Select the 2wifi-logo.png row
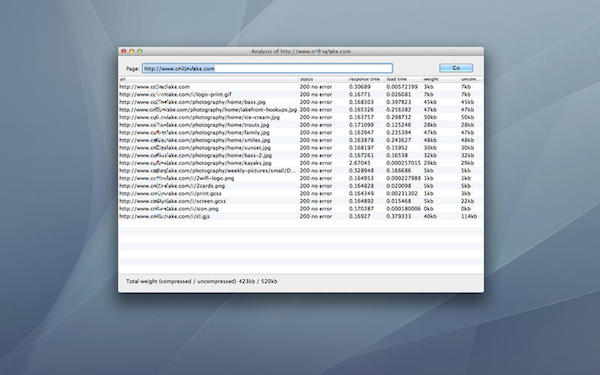 coord(300,178)
